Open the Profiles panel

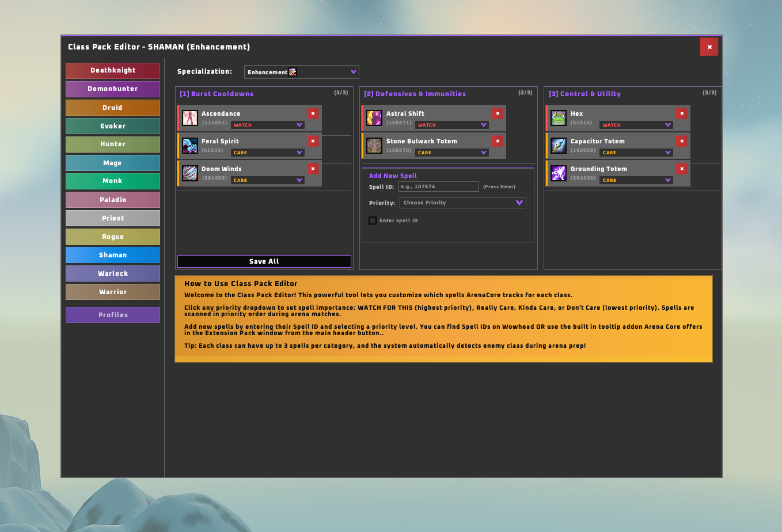coord(112,314)
